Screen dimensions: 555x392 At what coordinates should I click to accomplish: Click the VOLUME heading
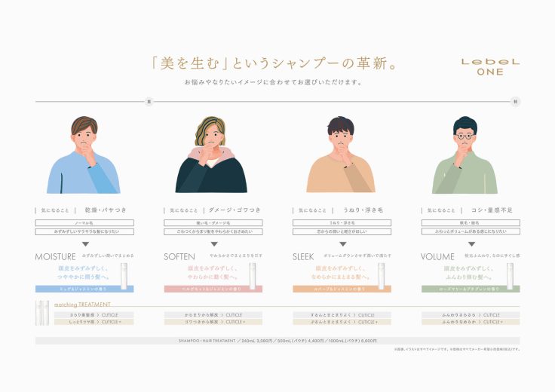point(437,256)
